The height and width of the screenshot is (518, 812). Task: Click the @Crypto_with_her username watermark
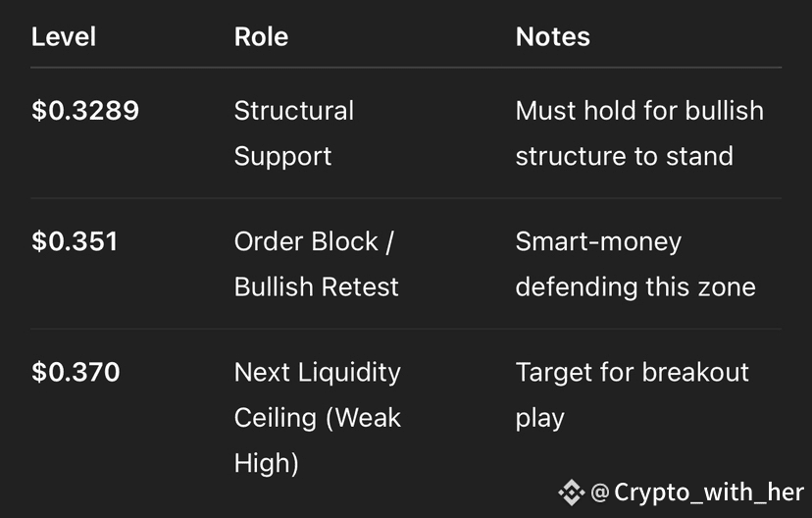697,492
